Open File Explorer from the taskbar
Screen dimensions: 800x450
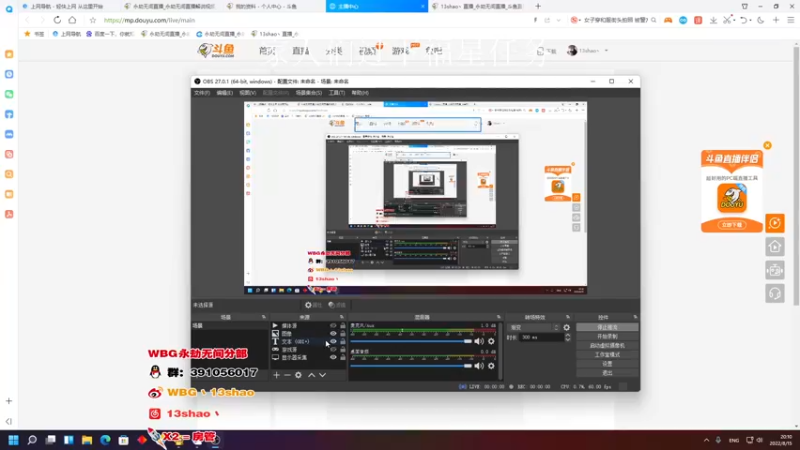87,440
